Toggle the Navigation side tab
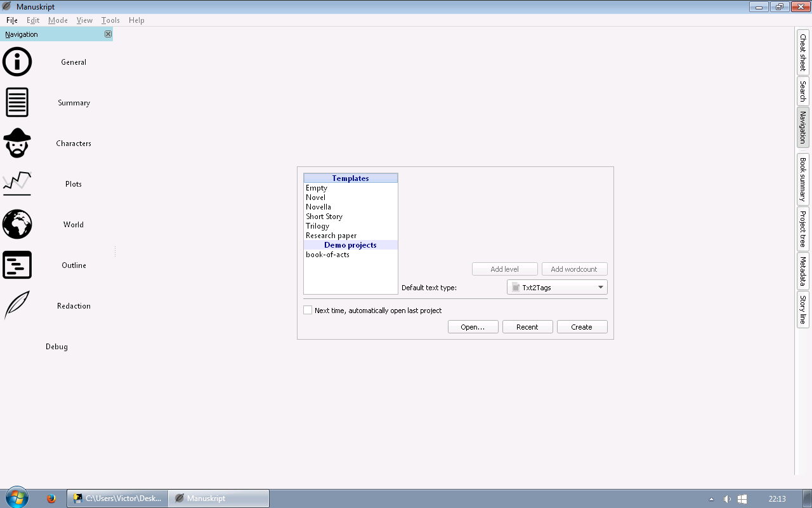The image size is (812, 508). click(x=803, y=128)
